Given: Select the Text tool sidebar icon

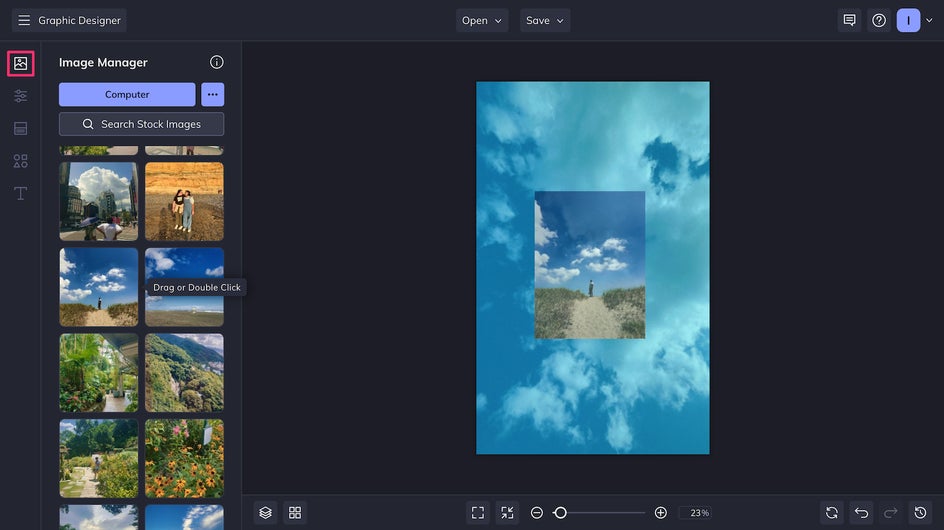Looking at the screenshot, I should tap(20, 193).
